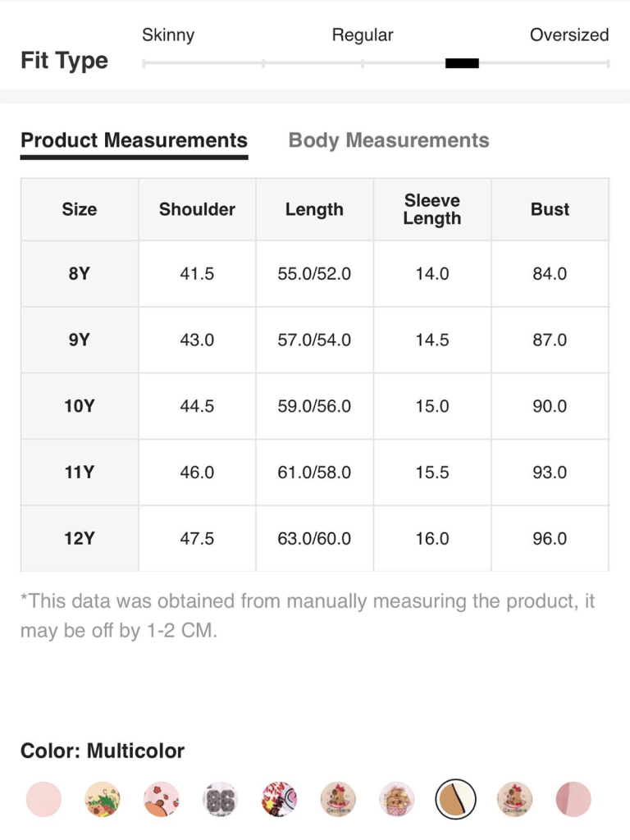Pick the pink swatch with red flowers
Viewport: 630px width, 840px height.
(161, 799)
